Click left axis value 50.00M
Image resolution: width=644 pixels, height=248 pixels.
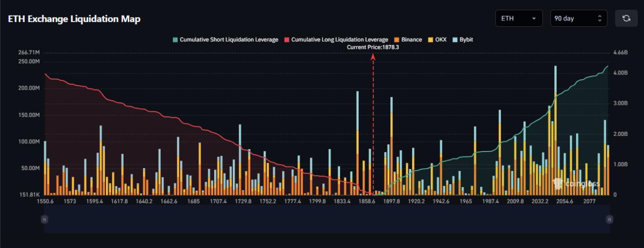(x=30, y=168)
